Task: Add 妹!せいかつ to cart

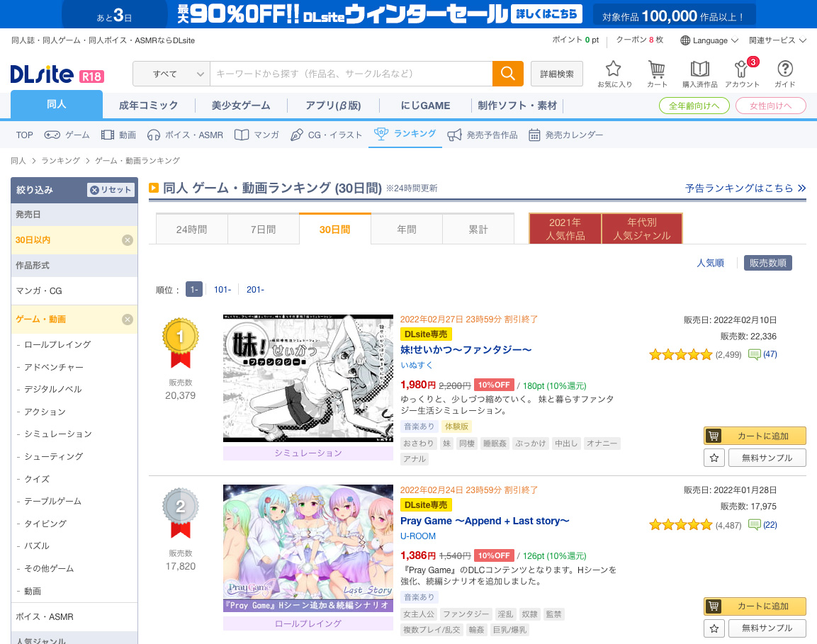Action: point(755,436)
